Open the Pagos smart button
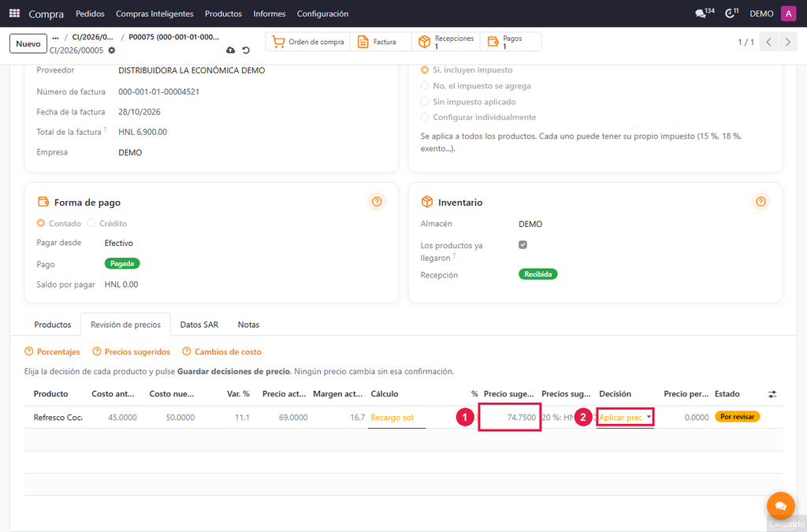Screen dimensions: 807x532 point(511,42)
